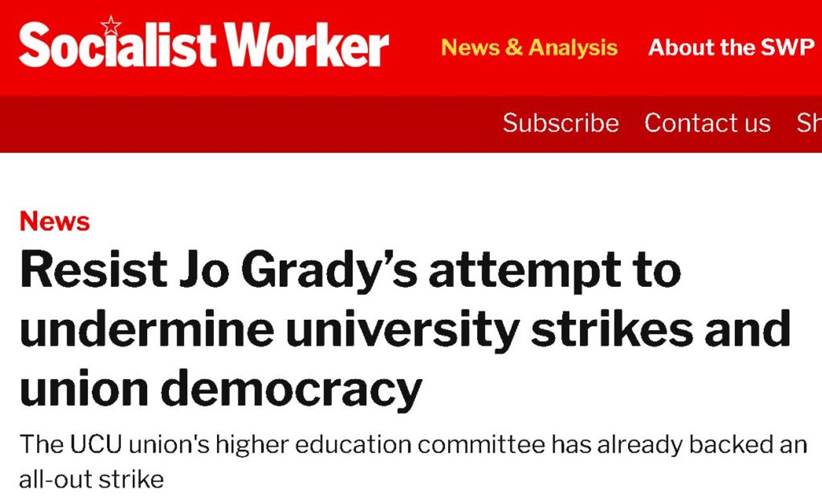
Task: Go to the Contact us page
Action: tap(707, 123)
